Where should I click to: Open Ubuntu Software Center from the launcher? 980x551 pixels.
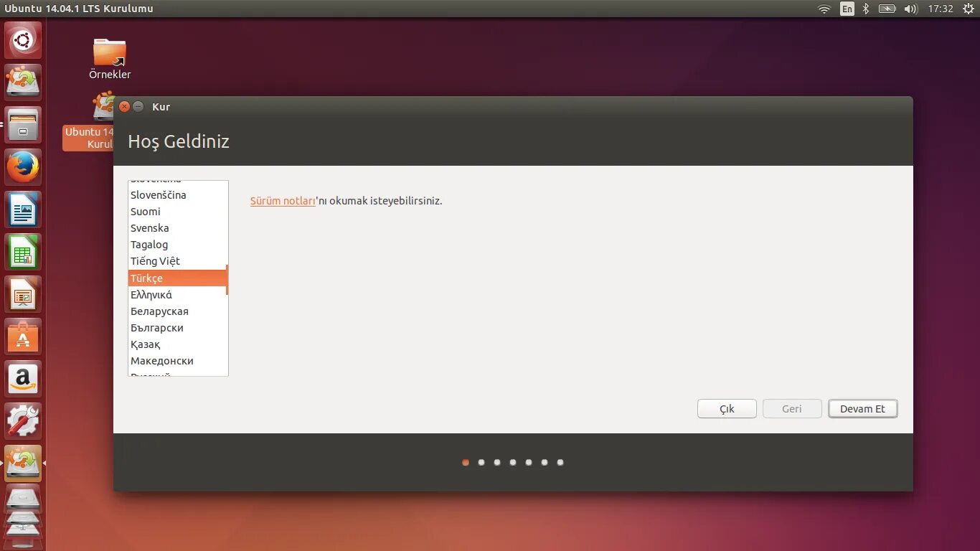pyautogui.click(x=23, y=336)
